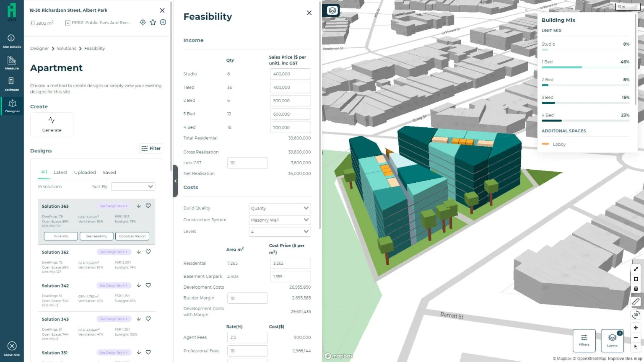Open the Build Quality dropdown
Screen dimensions: 644x362
click(280, 208)
